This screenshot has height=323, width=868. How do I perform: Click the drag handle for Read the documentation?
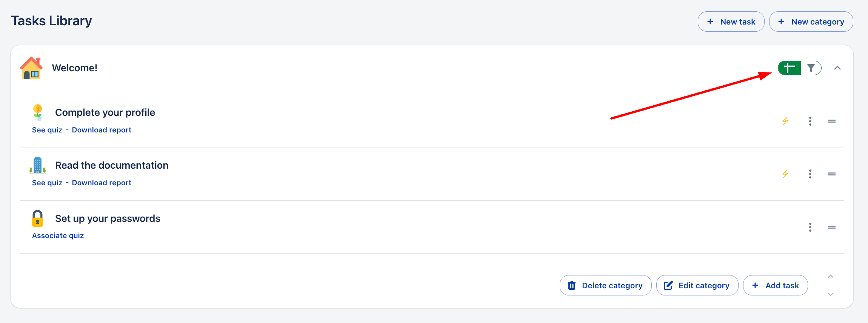(x=832, y=174)
